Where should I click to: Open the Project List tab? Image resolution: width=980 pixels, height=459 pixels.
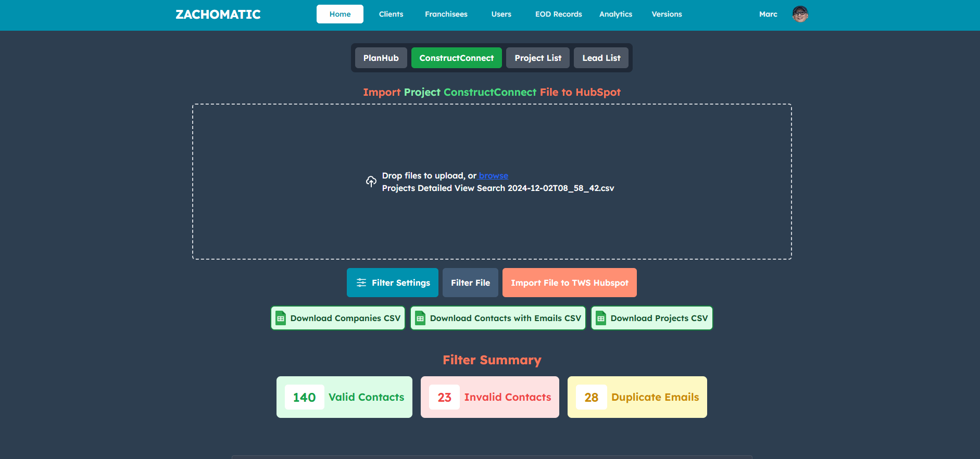[538, 58]
